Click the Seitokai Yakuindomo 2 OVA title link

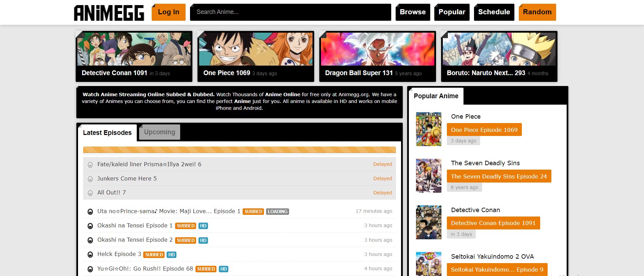point(492,257)
